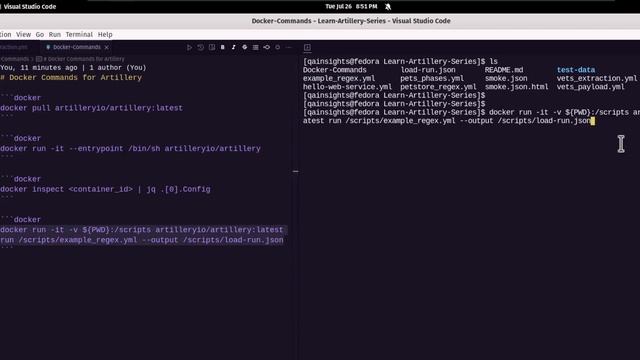640x360 pixels.
Task: Click 'petstore_regex.yml' in the terminal listing
Action: click(x=438, y=87)
